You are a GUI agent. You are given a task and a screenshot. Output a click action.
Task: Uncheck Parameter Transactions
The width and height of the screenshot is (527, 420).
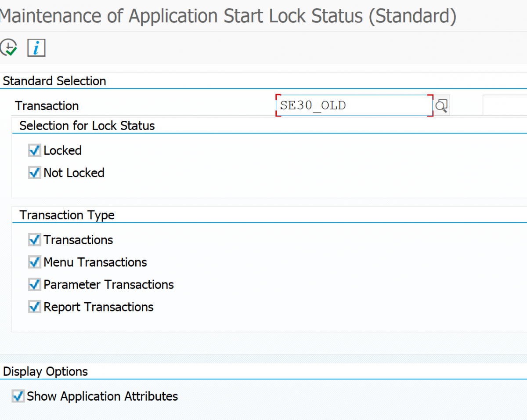[x=34, y=285]
